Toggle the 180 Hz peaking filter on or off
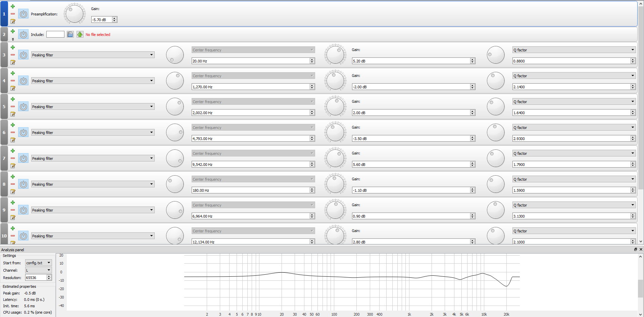Screen dimensions: 644x317 [23, 184]
